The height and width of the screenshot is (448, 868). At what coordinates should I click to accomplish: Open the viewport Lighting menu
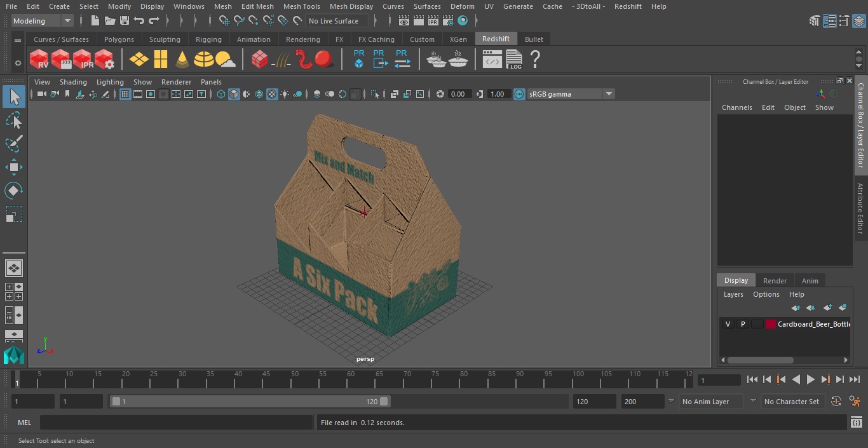(110, 82)
